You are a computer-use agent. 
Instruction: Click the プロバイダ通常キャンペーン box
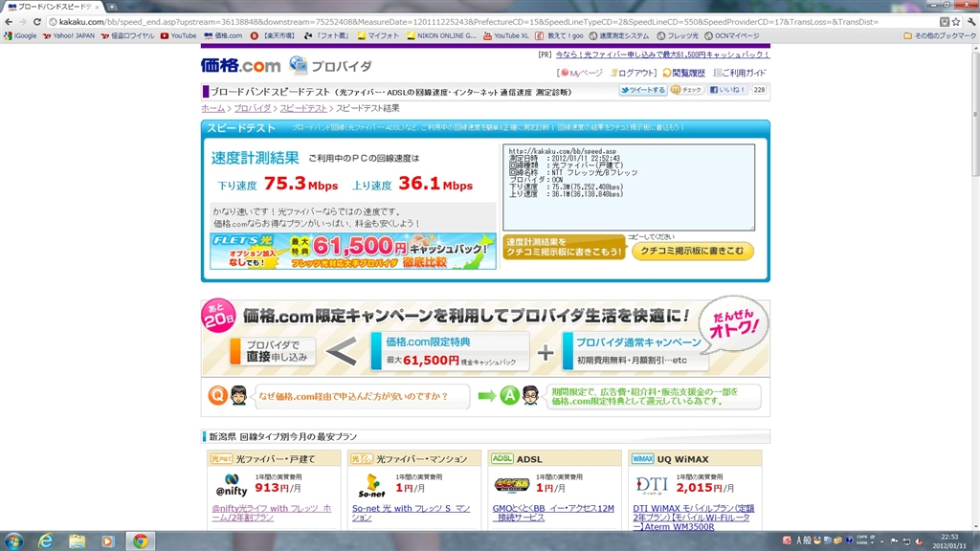pos(635,351)
